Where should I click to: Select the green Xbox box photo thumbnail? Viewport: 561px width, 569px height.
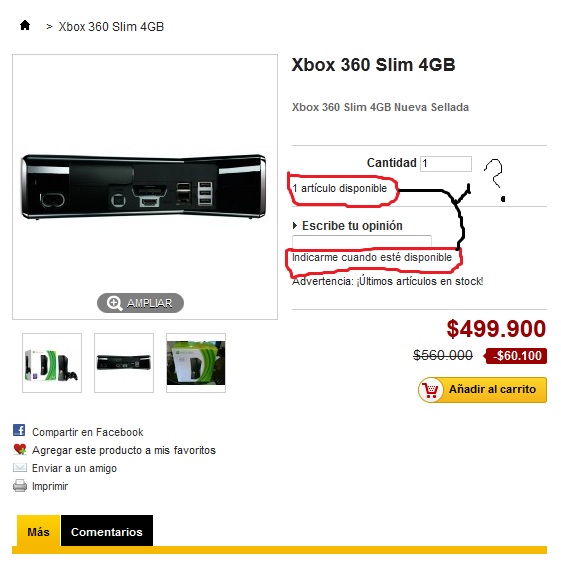(196, 363)
